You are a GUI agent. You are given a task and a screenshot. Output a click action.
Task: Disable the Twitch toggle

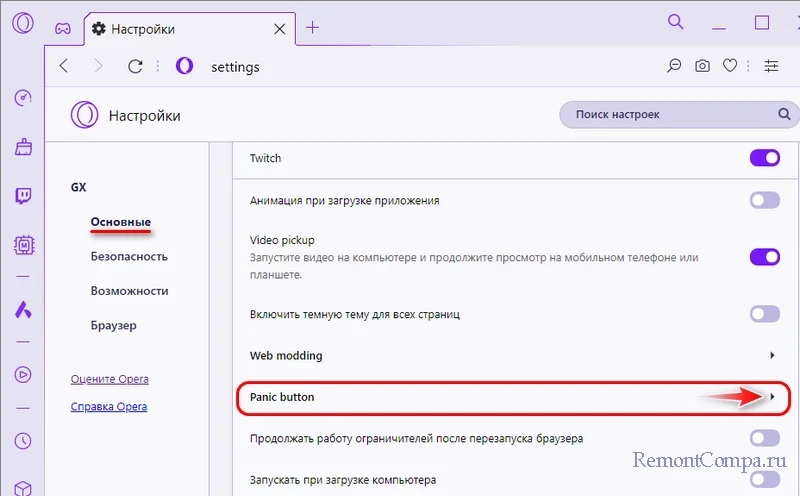pos(764,158)
